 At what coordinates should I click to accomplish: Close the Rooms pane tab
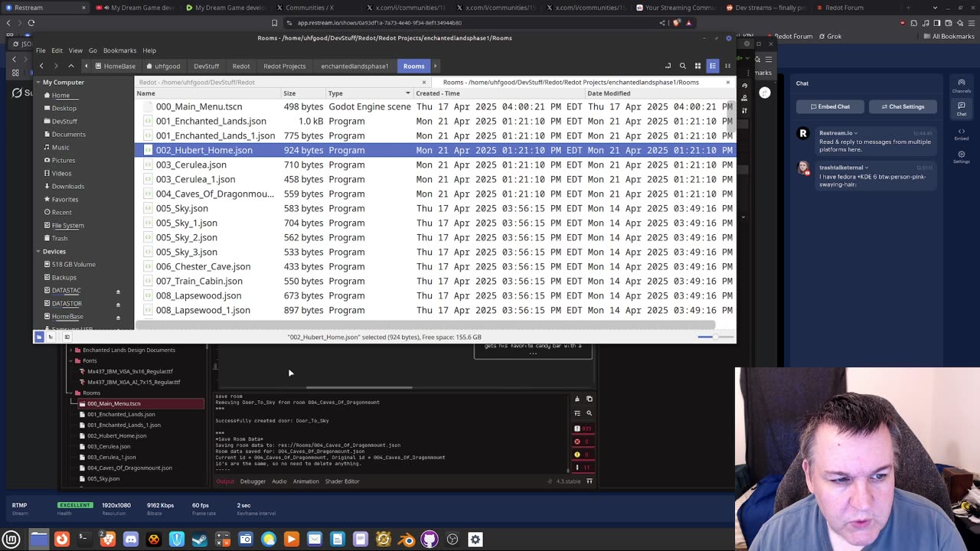click(x=727, y=82)
